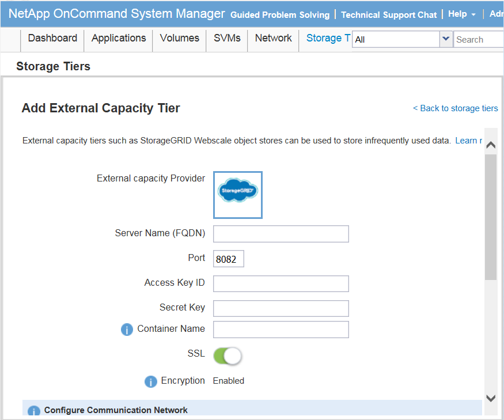Open Guided Problem Solving link

[x=280, y=15]
